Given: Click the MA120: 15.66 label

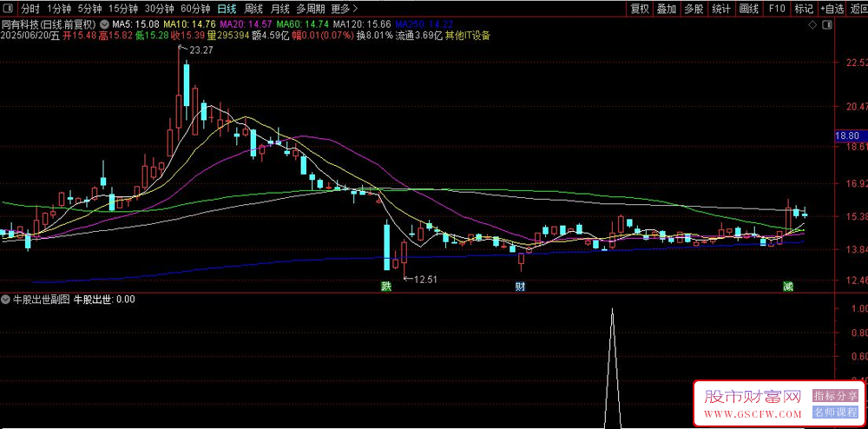Looking at the screenshot, I should coord(362,25).
